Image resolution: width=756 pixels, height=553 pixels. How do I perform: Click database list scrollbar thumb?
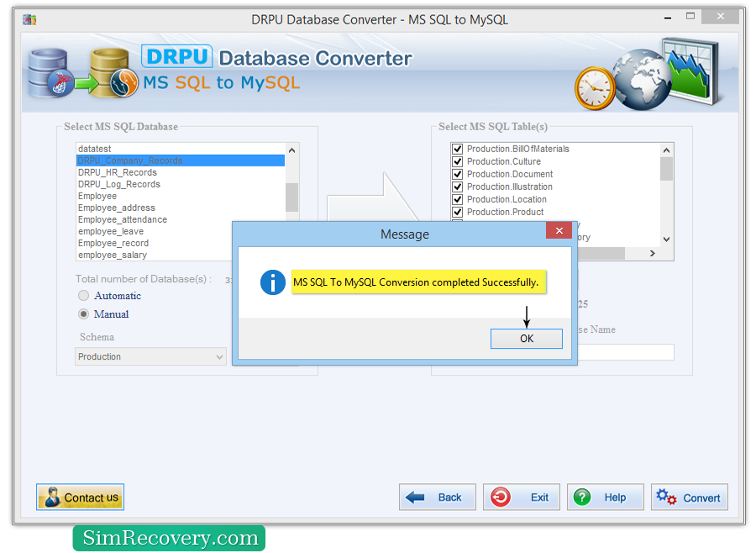pos(291,197)
